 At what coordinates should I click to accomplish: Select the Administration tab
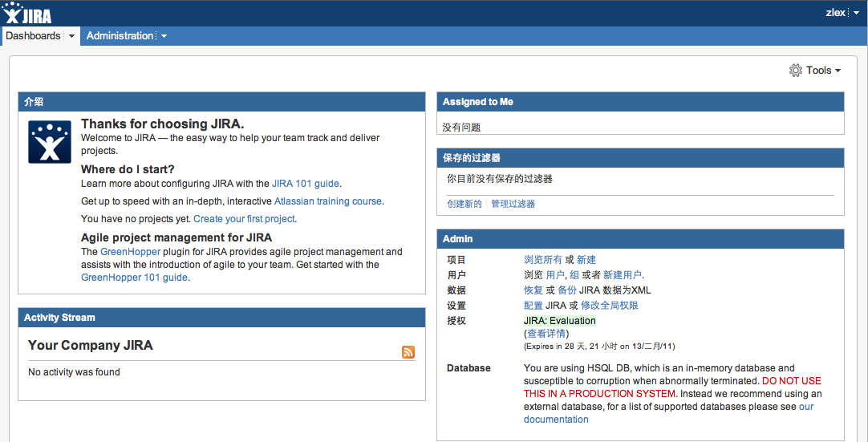pyautogui.click(x=120, y=36)
